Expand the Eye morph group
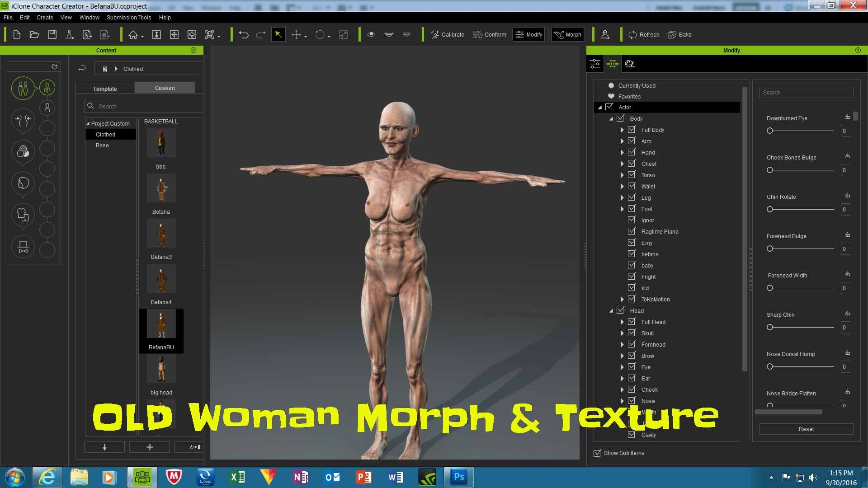Screen dimensions: 868x488 [x=622, y=367]
